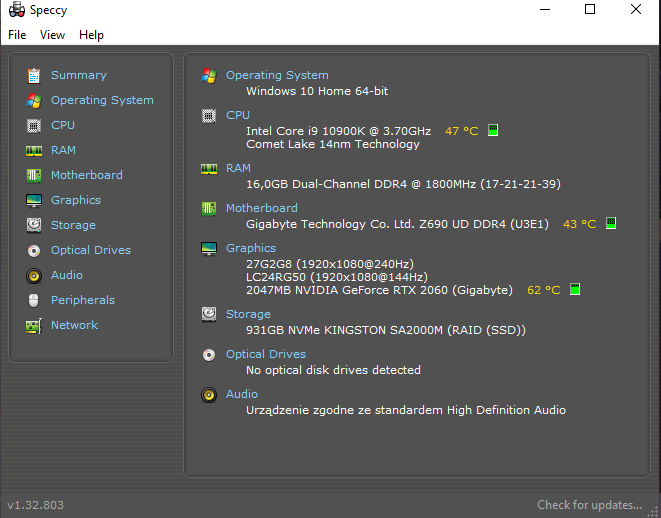Open the Storage section in sidebar
Viewport: 661px width, 518px height.
pos(73,225)
